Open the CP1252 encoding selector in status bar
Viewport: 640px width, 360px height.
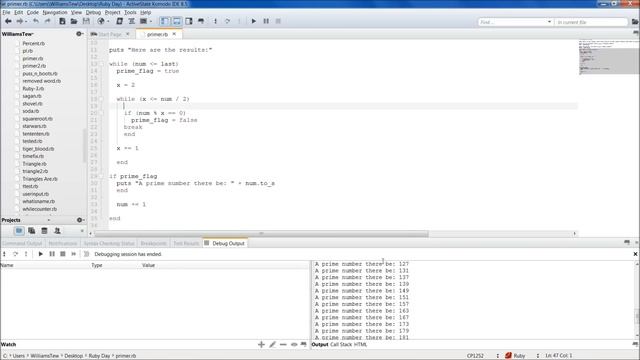point(475,356)
